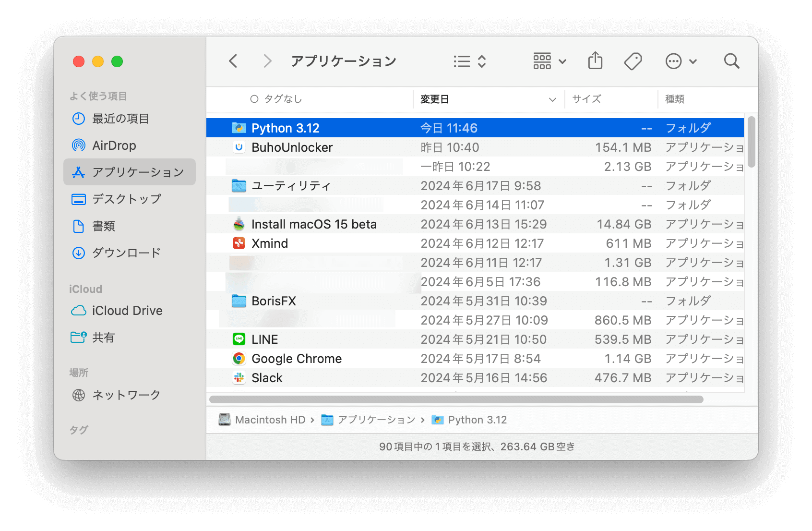
Task: Select アプリケーション in sidebar
Action: [x=130, y=172]
